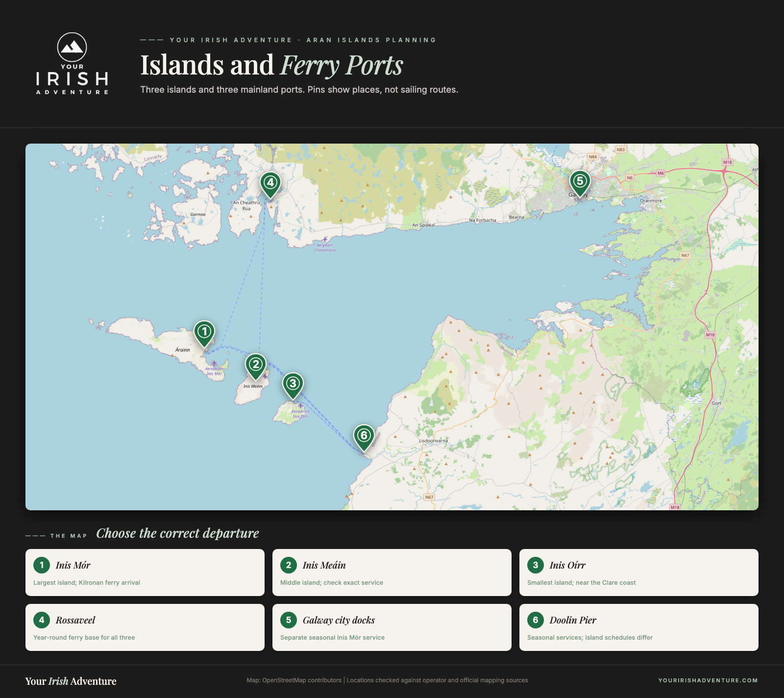Click the Choose the correct departure heading
This screenshot has width=784, height=698.
[x=177, y=533]
